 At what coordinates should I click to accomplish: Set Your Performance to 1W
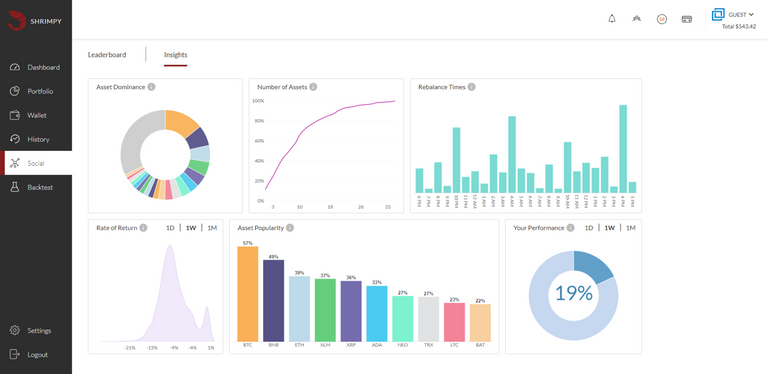(x=609, y=228)
